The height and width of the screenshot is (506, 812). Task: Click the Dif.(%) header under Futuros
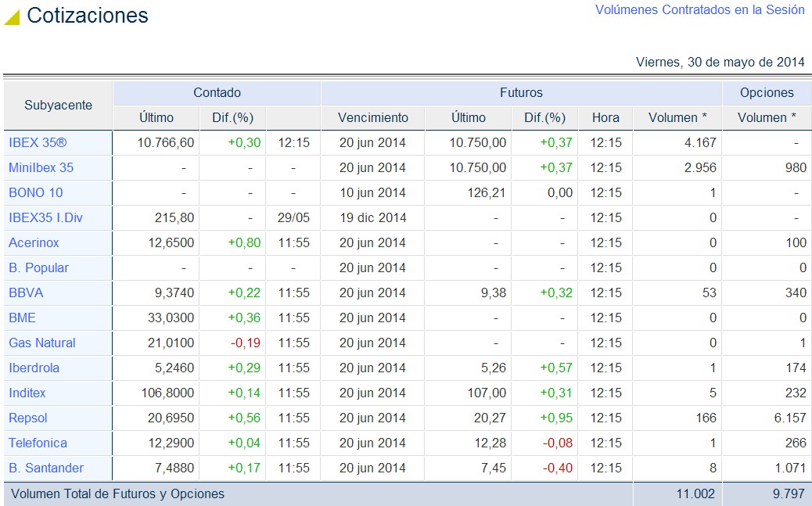544,117
